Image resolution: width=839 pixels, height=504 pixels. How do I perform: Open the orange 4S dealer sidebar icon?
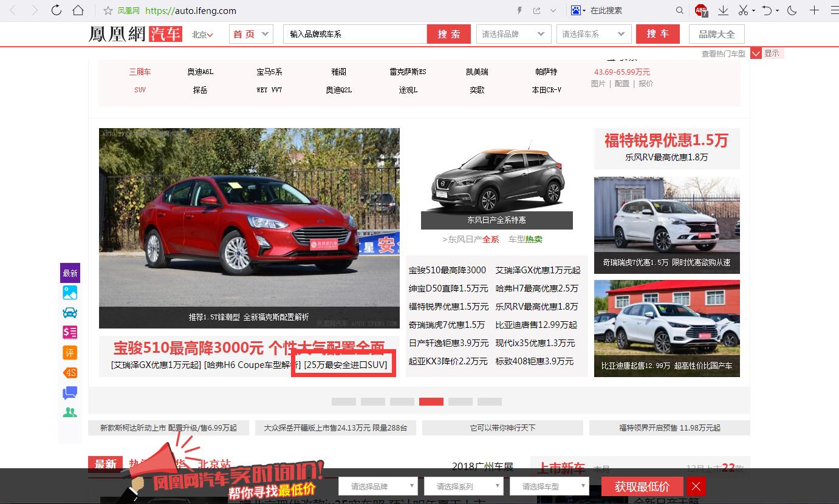(70, 372)
